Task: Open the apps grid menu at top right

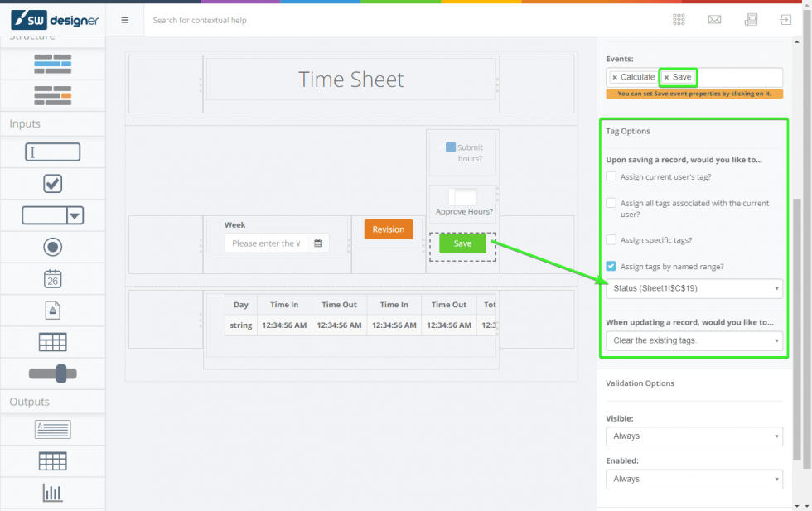Action: (x=679, y=19)
